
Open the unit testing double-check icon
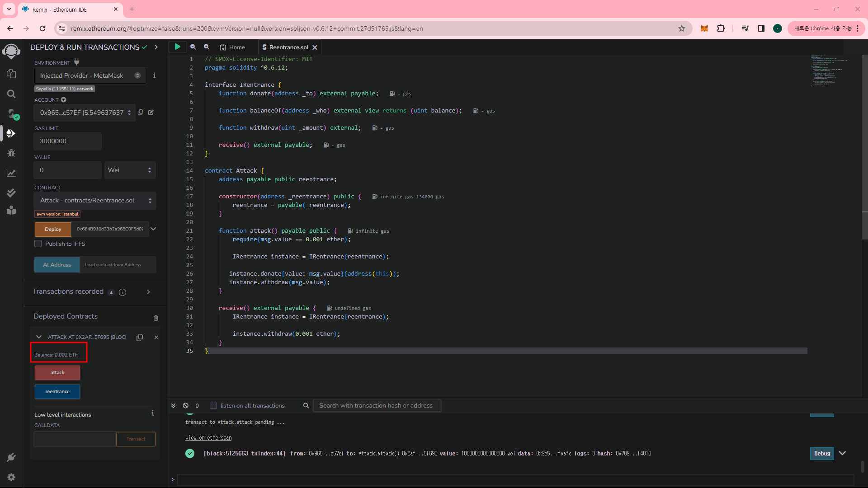coord(11,193)
